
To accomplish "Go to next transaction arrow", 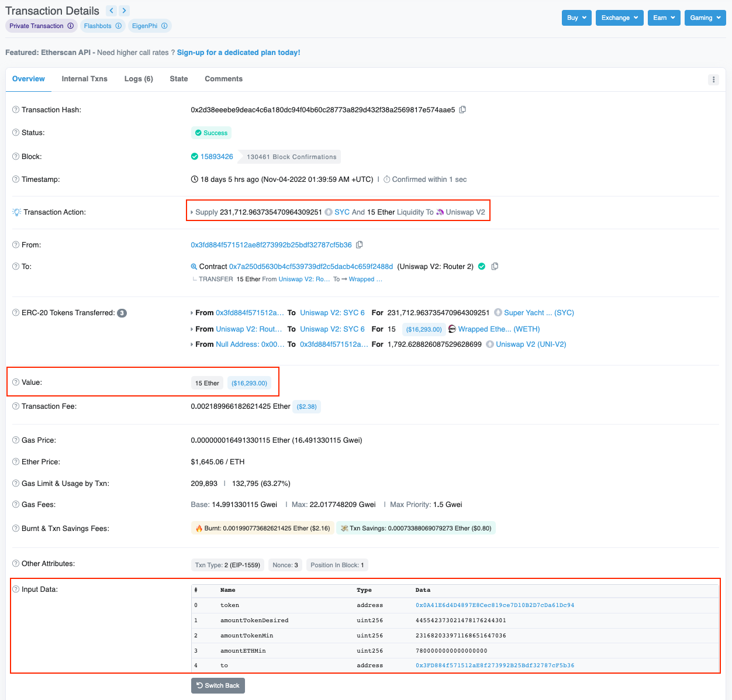I will [x=124, y=11].
